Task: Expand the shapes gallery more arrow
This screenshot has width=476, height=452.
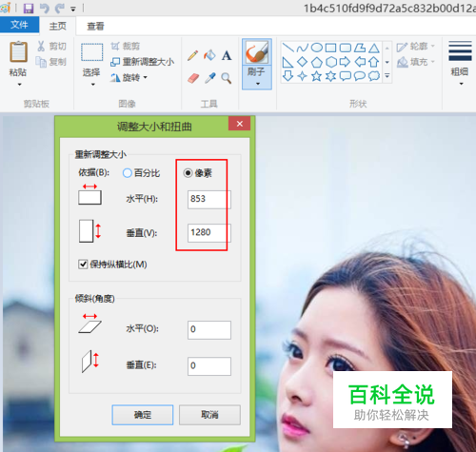Action: (x=387, y=76)
